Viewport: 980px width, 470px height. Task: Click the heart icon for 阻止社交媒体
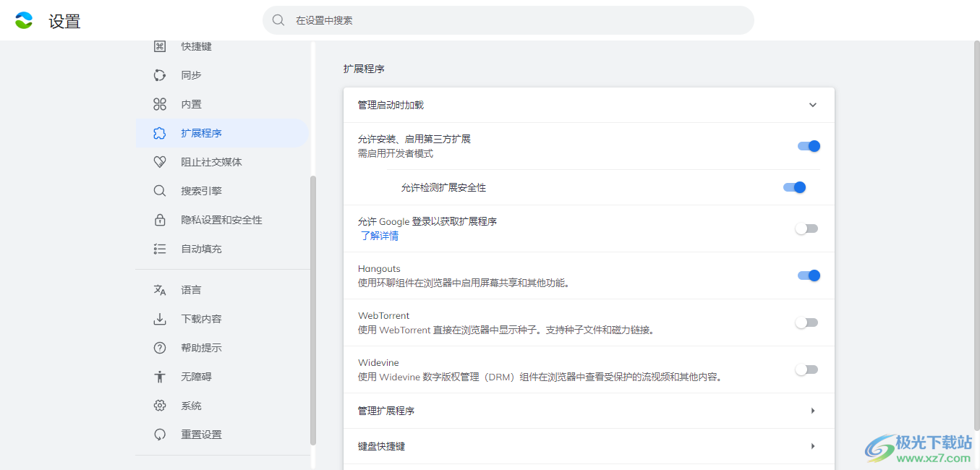(160, 162)
